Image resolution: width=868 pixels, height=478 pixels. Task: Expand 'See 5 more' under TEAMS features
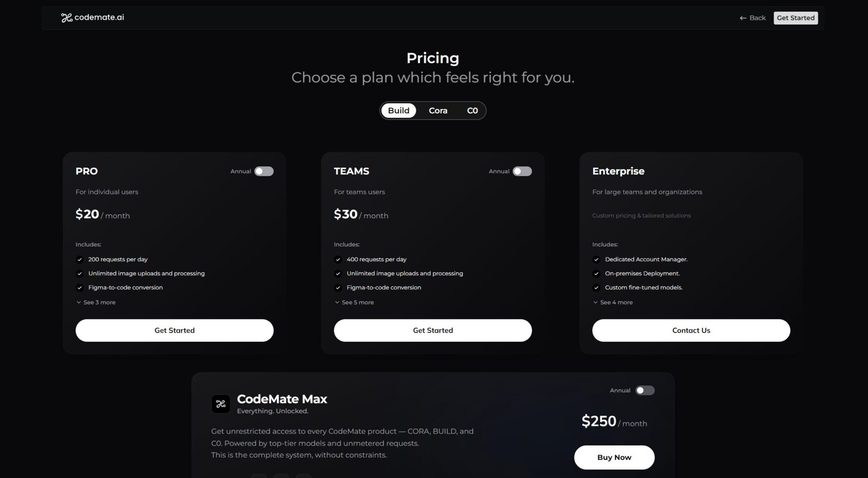click(x=354, y=302)
